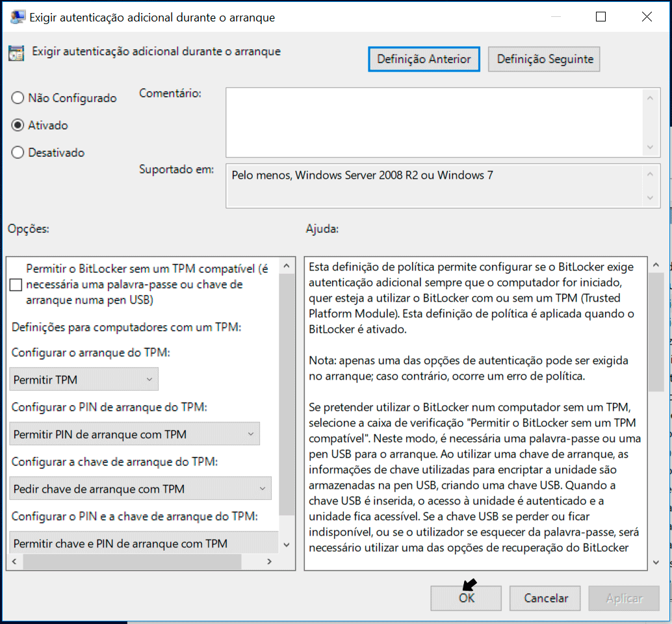This screenshot has height=624, width=672.
Task: Click the Suportado em scroll up arrow
Action: (x=650, y=174)
